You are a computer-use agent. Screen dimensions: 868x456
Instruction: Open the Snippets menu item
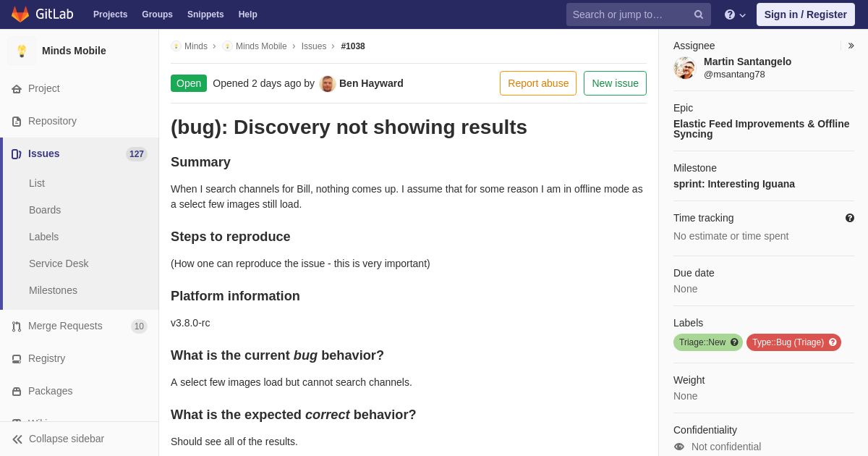pyautogui.click(x=205, y=14)
